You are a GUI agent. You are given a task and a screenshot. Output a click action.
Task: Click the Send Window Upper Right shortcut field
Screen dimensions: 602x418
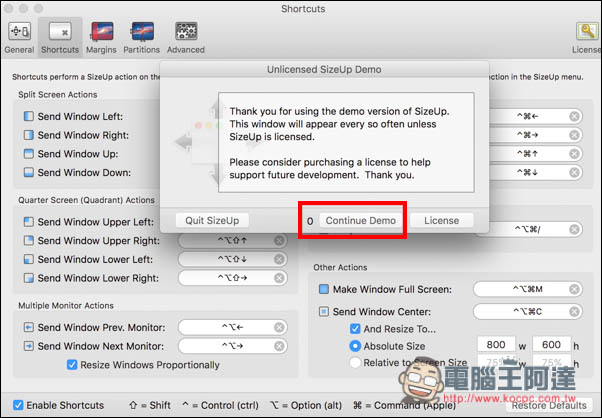[x=233, y=241]
